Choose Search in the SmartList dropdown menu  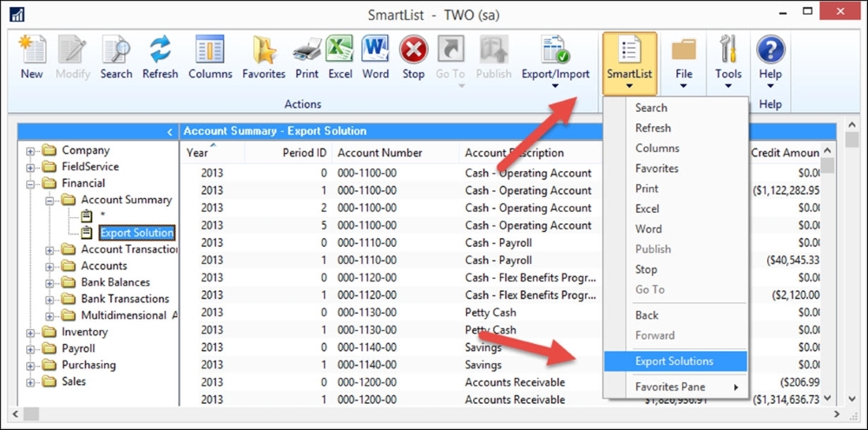click(x=675, y=108)
